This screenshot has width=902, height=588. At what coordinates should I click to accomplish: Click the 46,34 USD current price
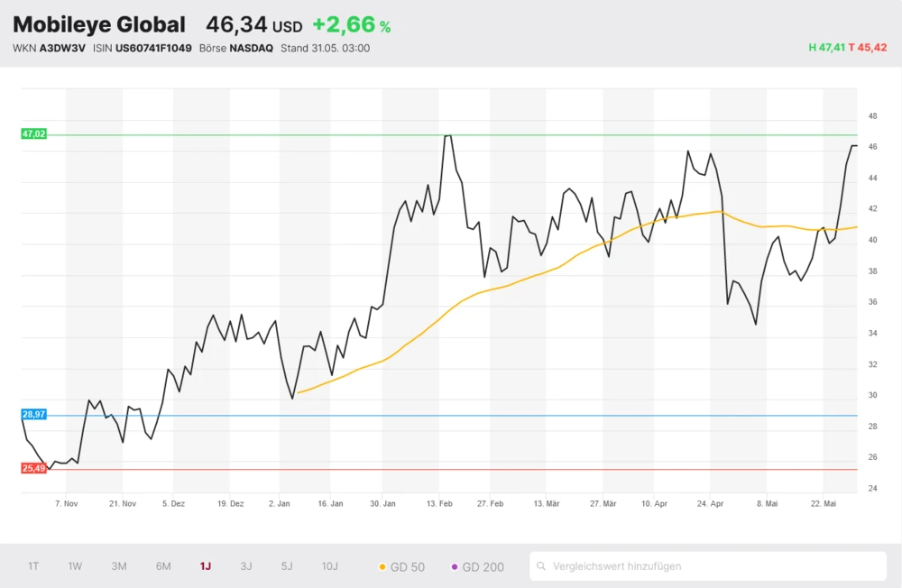253,25
